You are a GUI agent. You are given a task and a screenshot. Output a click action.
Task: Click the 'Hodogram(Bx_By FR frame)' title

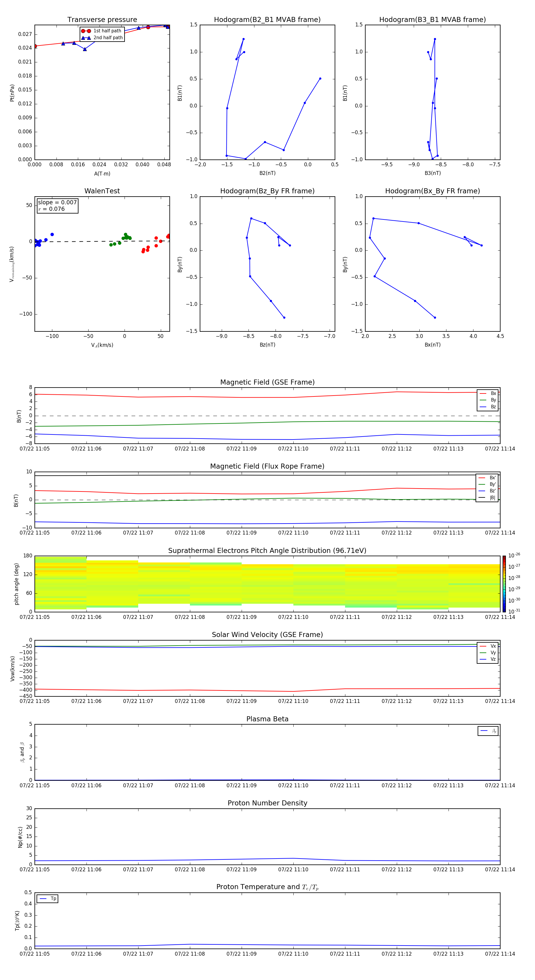[x=432, y=191]
